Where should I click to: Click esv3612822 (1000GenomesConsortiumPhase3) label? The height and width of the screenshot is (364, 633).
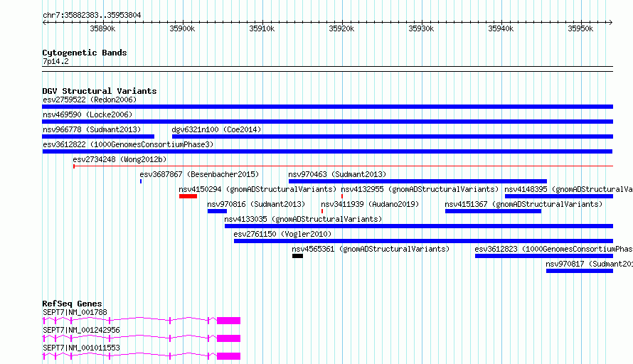pos(128,144)
